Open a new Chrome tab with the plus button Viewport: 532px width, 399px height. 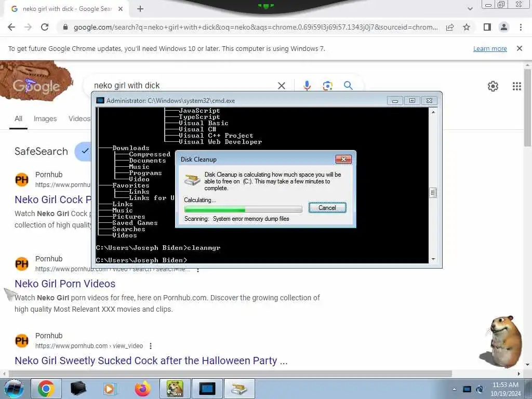pyautogui.click(x=140, y=9)
